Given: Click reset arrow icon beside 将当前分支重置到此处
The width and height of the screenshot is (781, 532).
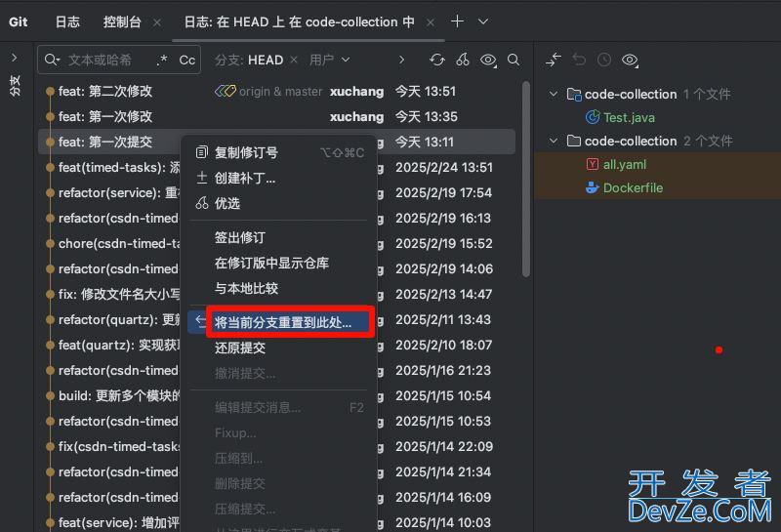Looking at the screenshot, I should [200, 321].
